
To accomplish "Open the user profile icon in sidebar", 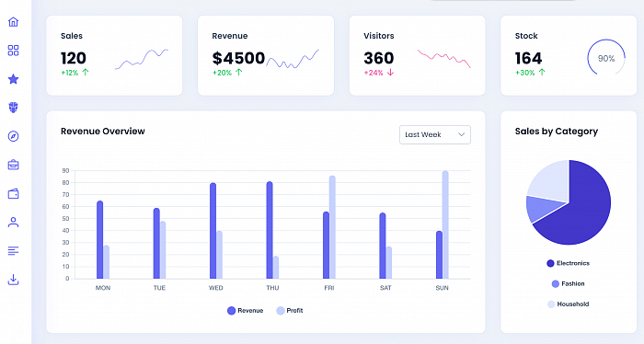I will (x=13, y=222).
